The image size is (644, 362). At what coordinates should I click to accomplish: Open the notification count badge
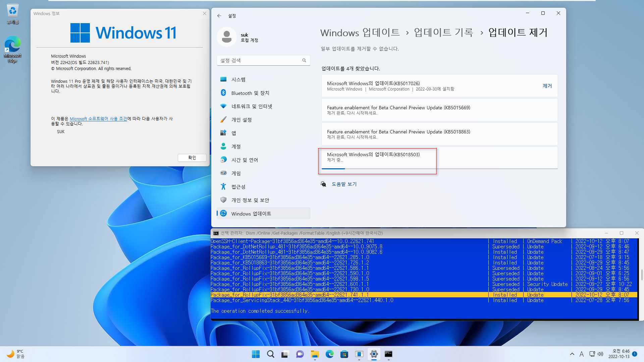(x=635, y=354)
